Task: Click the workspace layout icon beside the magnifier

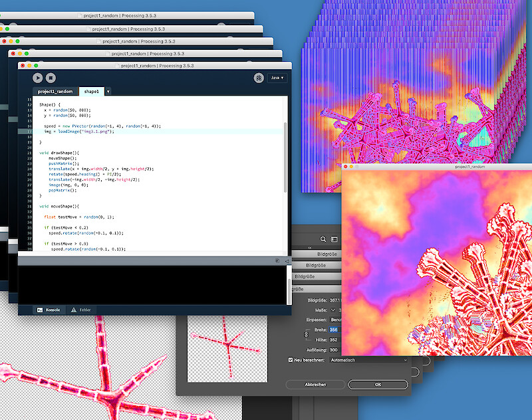Action: click(334, 239)
